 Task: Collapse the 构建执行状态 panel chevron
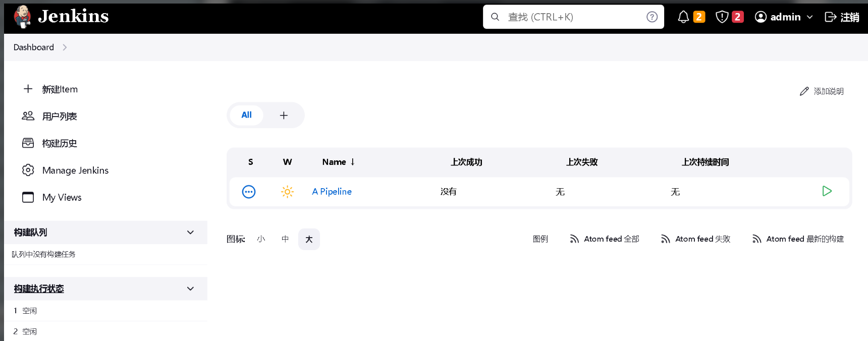pyautogui.click(x=190, y=289)
